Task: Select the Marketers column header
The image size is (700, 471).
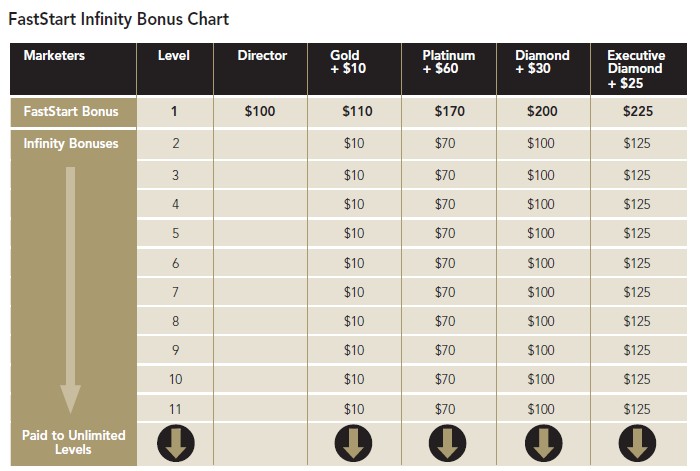Action: click(54, 55)
